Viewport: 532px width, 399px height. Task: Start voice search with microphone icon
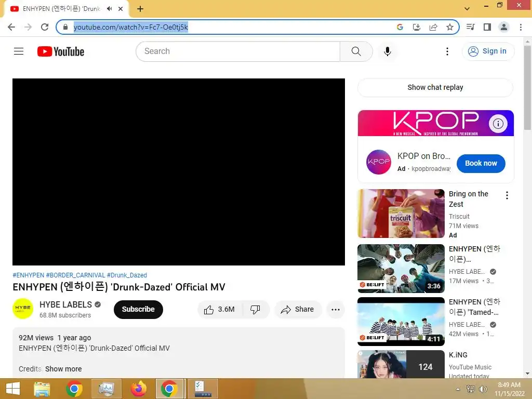387,51
